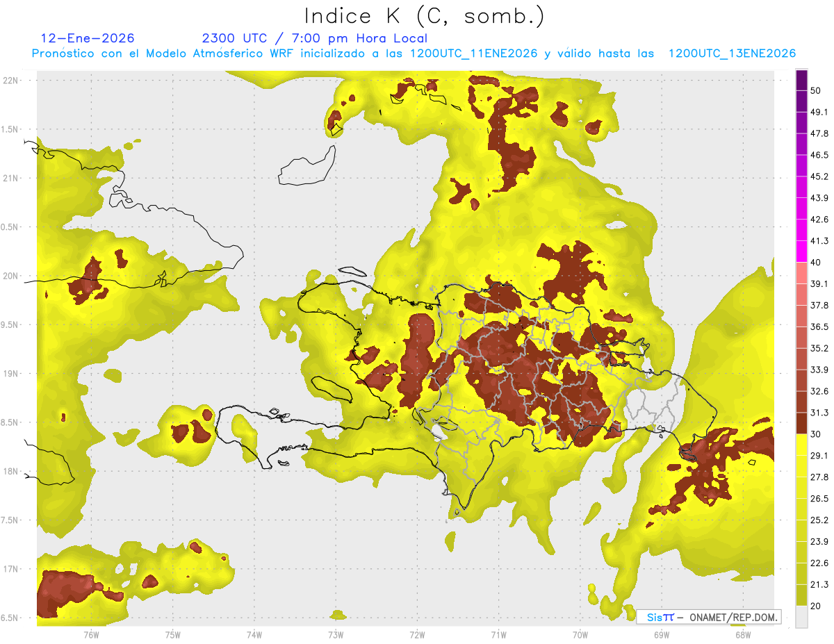The height and width of the screenshot is (644, 834).
Task: Click the "20" color scale value
Action: coord(816,606)
